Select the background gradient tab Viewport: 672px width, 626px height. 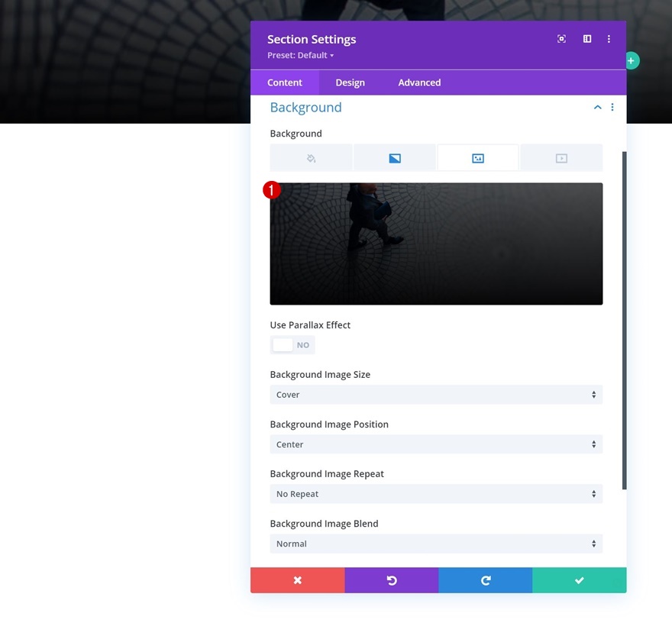(395, 158)
